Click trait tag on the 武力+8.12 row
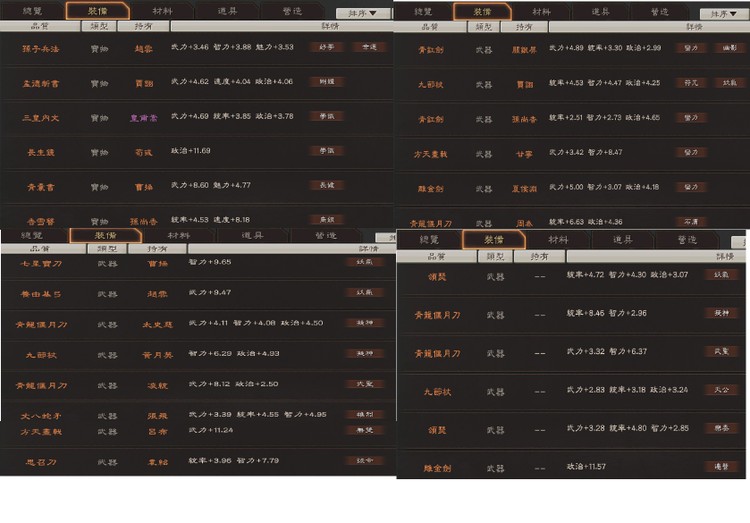The width and height of the screenshot is (750, 523). [x=364, y=384]
